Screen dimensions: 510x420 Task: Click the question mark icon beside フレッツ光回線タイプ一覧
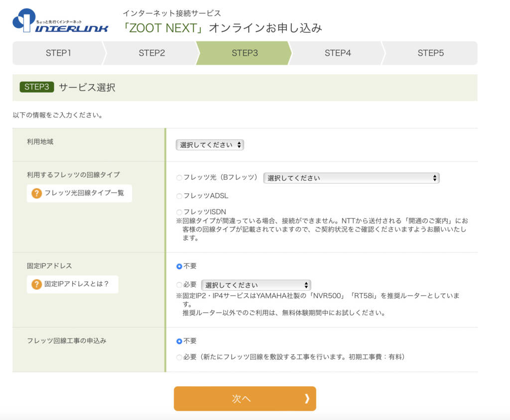[x=37, y=194]
